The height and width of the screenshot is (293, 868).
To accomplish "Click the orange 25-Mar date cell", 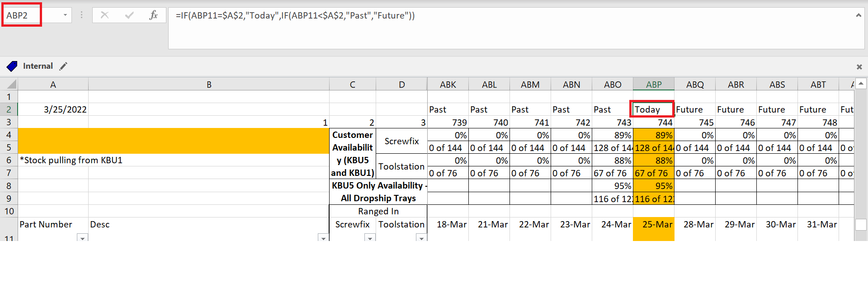I will click(x=654, y=225).
